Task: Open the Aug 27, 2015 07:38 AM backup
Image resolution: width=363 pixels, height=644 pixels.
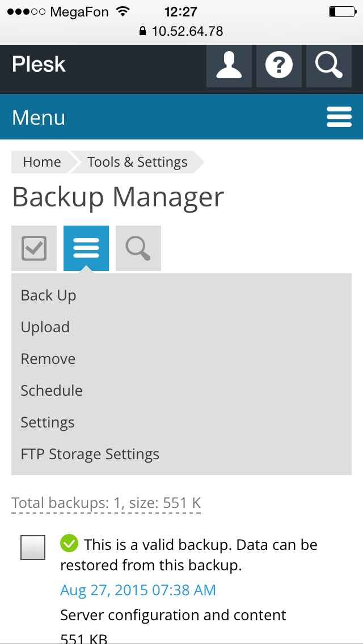Action: pyautogui.click(x=138, y=590)
